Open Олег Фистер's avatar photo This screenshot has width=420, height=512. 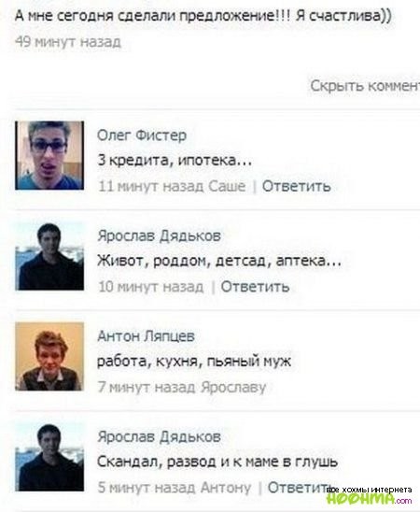[49, 155]
